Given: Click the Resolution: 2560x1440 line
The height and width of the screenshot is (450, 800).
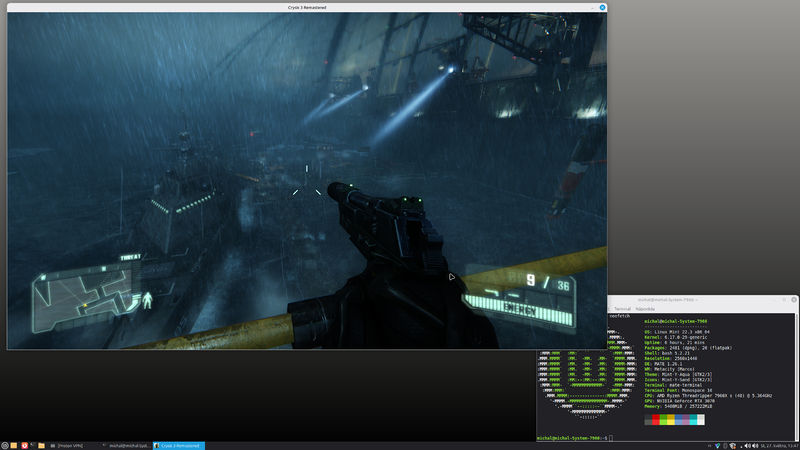Looking at the screenshot, I should (x=671, y=359).
